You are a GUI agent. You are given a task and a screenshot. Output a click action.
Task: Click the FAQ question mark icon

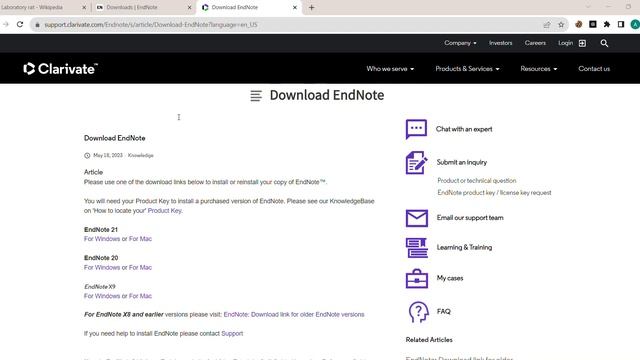[x=418, y=312]
